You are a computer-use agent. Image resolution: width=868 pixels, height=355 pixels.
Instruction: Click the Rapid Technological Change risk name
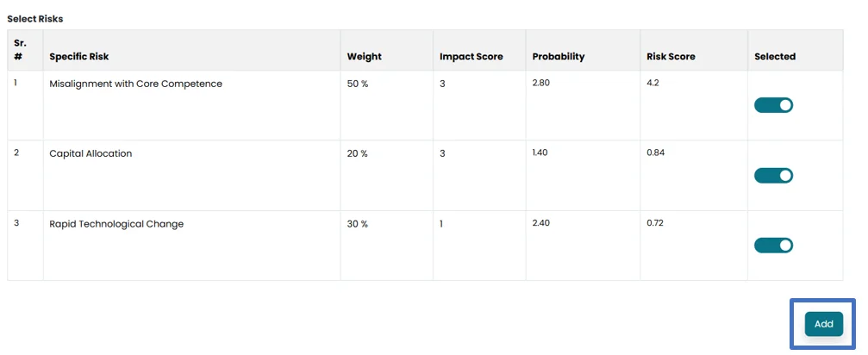116,225
